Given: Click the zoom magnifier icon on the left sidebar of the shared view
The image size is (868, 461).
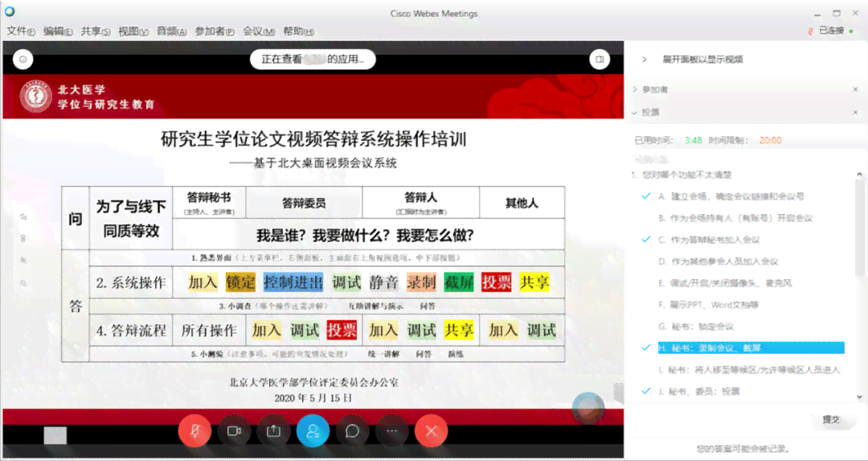Looking at the screenshot, I should (23, 283).
